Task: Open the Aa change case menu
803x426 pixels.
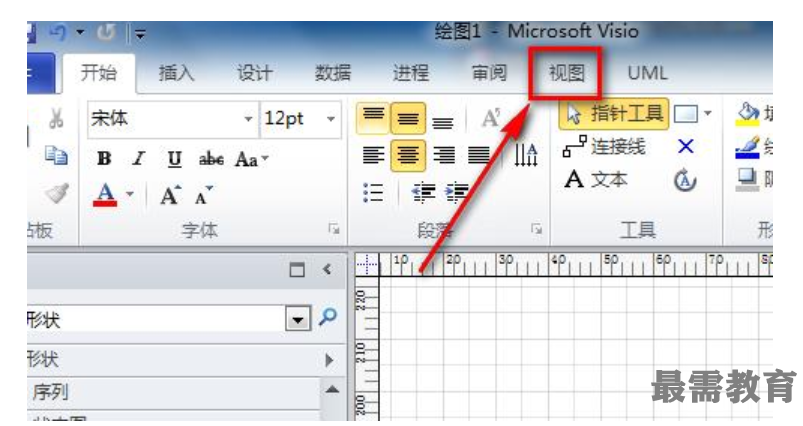Action: point(251,159)
